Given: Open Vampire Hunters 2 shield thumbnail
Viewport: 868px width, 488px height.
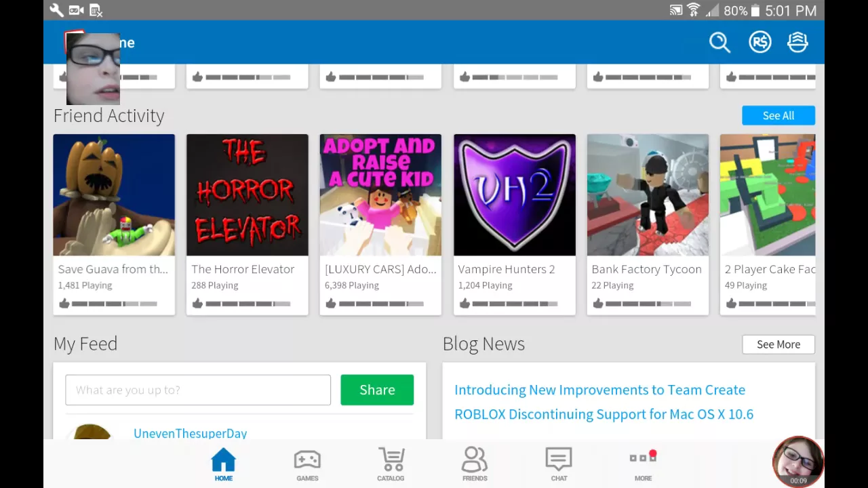Looking at the screenshot, I should [x=515, y=195].
